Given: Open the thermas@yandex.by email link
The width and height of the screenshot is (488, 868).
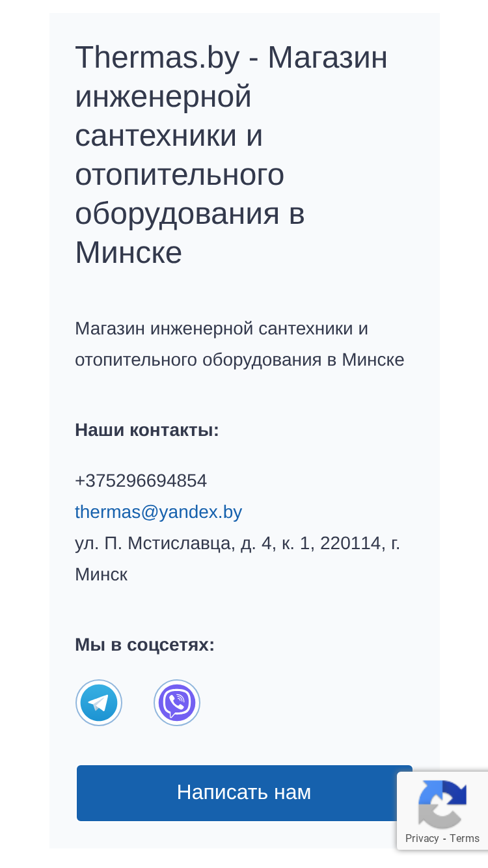Looking at the screenshot, I should [x=158, y=512].
